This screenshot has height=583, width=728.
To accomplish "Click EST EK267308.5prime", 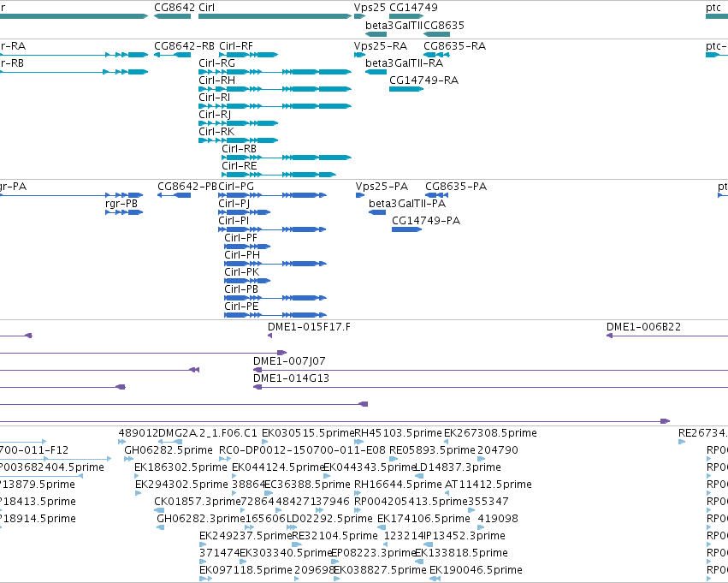I will pos(447,442).
